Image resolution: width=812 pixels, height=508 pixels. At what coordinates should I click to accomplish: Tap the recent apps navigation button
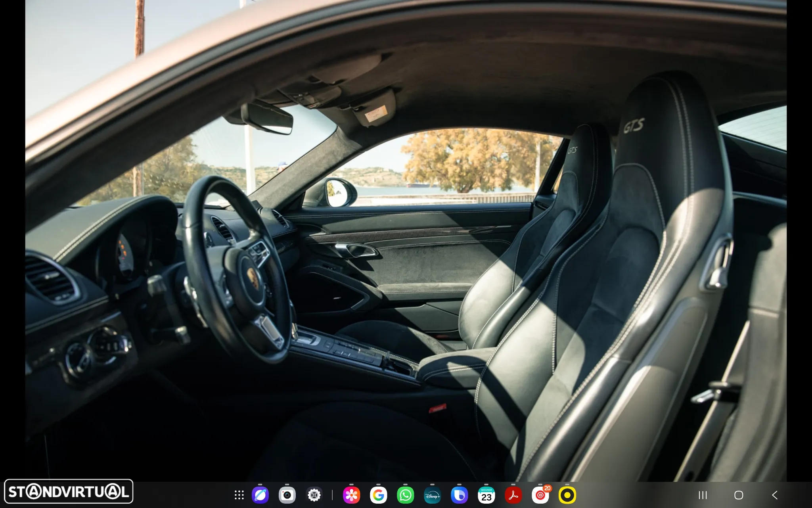(x=703, y=495)
